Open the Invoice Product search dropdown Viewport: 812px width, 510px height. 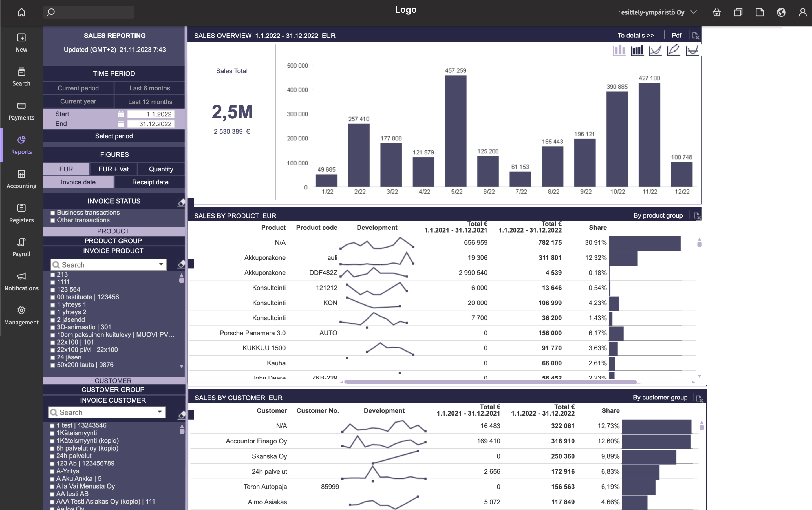coord(161,265)
